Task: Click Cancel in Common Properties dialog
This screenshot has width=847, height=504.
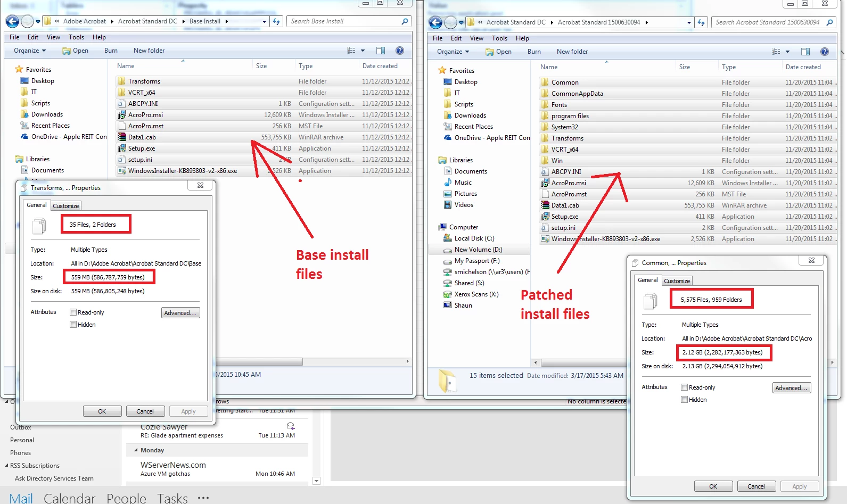Action: [756, 486]
